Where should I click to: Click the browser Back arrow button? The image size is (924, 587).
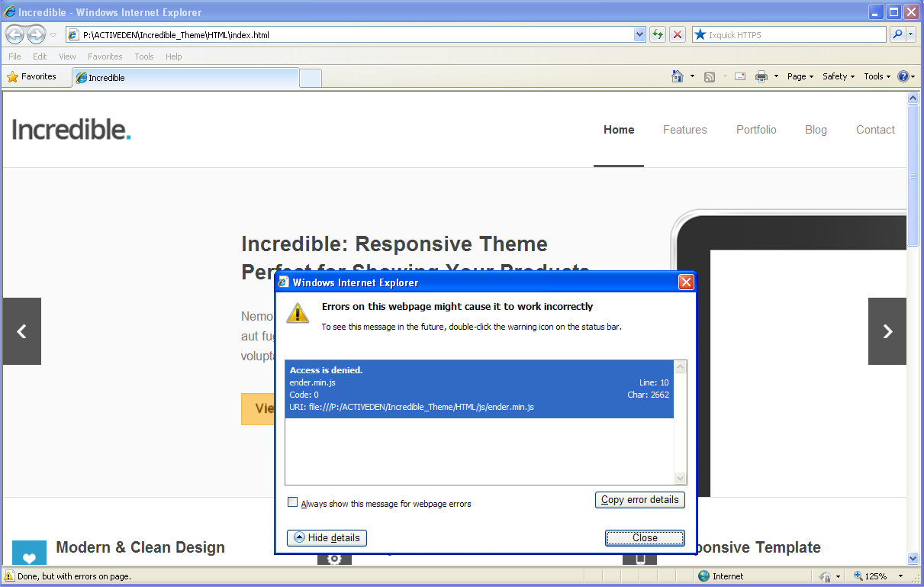click(14, 34)
